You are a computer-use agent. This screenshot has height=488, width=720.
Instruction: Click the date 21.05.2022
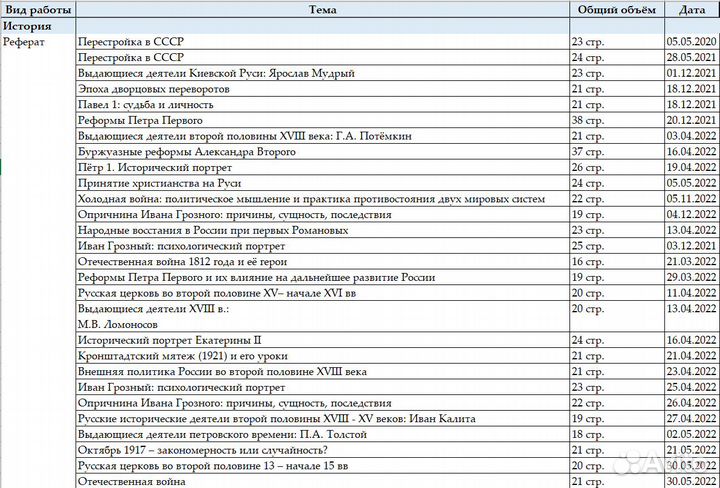pyautogui.click(x=692, y=450)
